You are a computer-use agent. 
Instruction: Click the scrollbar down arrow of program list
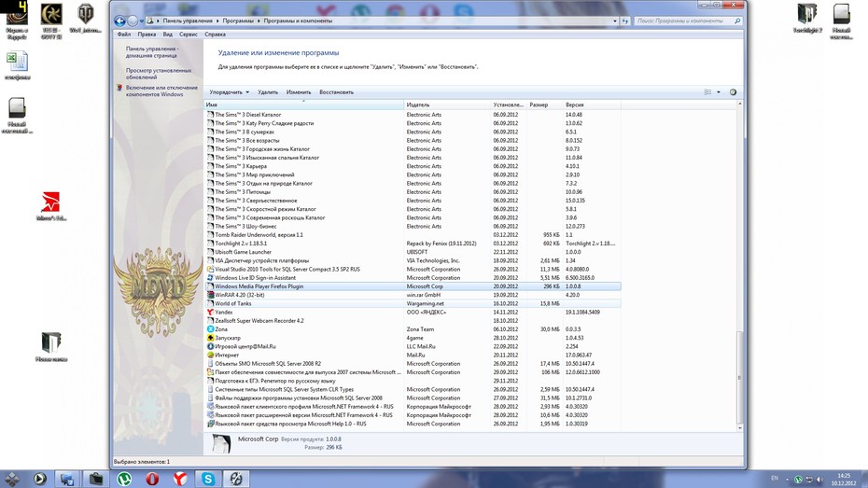point(739,427)
